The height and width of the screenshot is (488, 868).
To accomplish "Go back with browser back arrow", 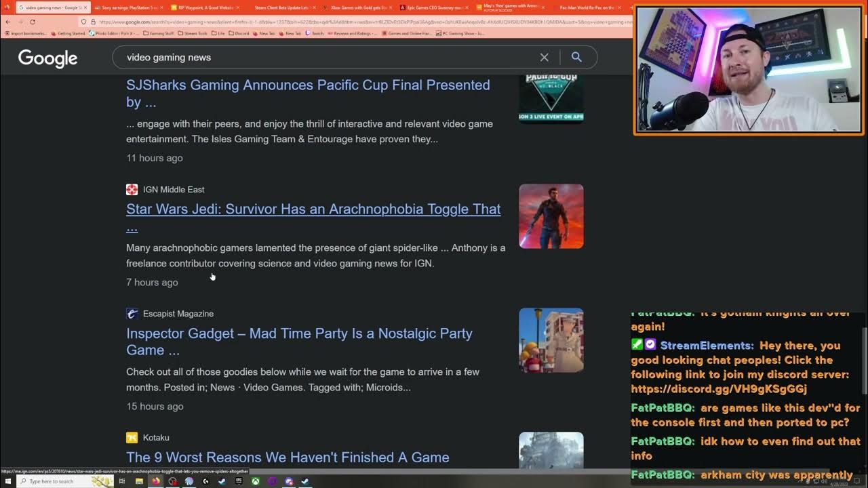I will 8,22.
